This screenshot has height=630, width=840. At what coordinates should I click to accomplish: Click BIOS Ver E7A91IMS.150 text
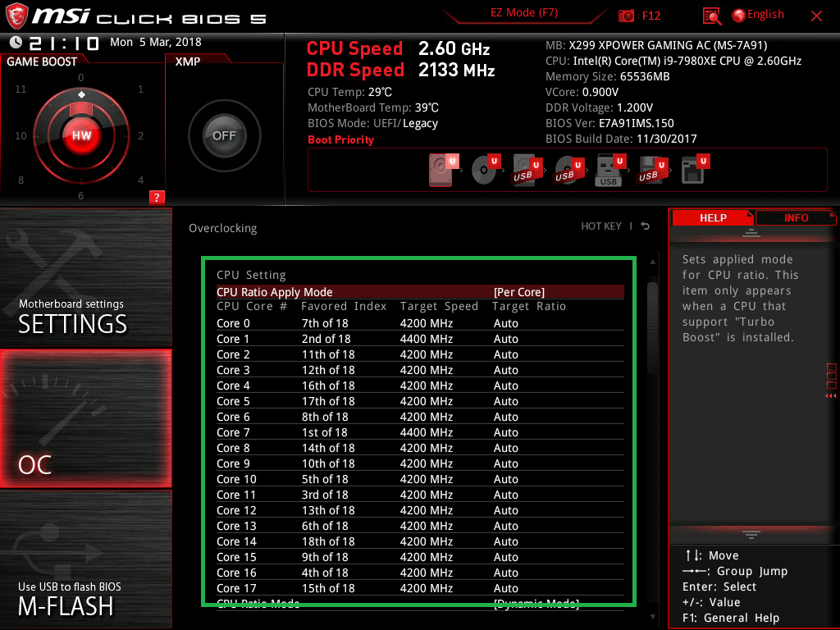click(x=609, y=123)
